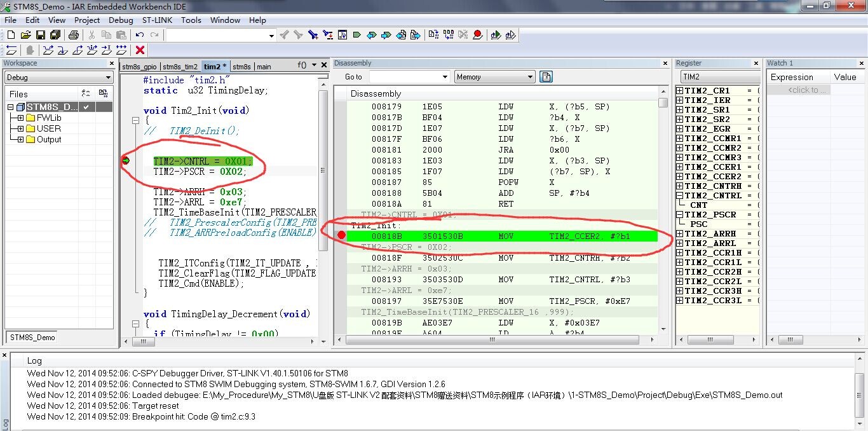Open the quick search combo box in toolbar
Screen dimensions: 868x431
(x=220, y=36)
